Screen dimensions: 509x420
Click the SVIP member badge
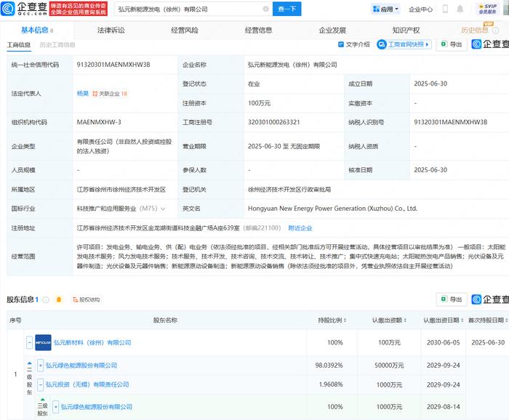point(488,9)
